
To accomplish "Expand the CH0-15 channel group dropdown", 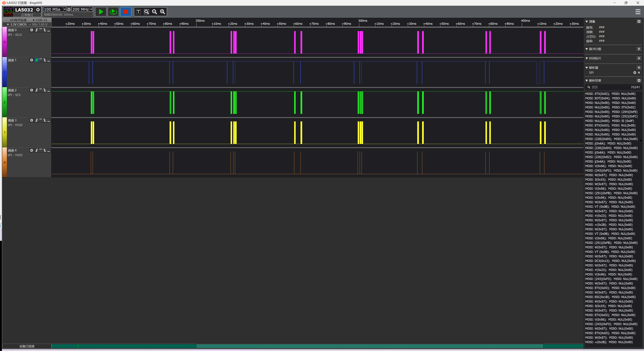I will [x=40, y=20].
